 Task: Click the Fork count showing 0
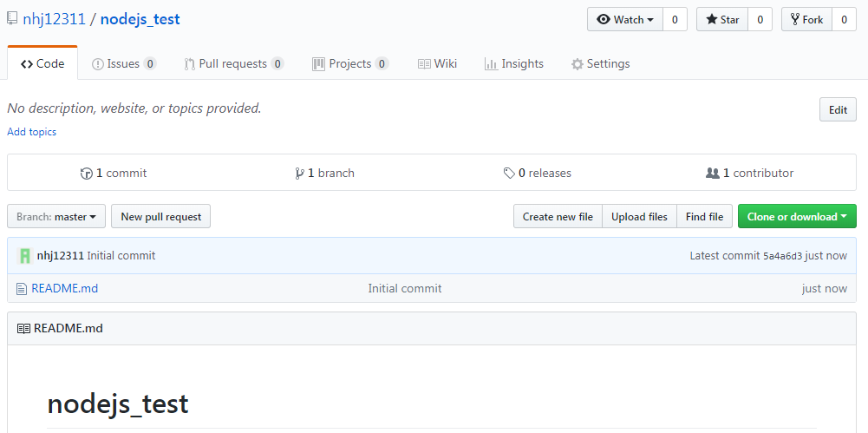tap(845, 19)
